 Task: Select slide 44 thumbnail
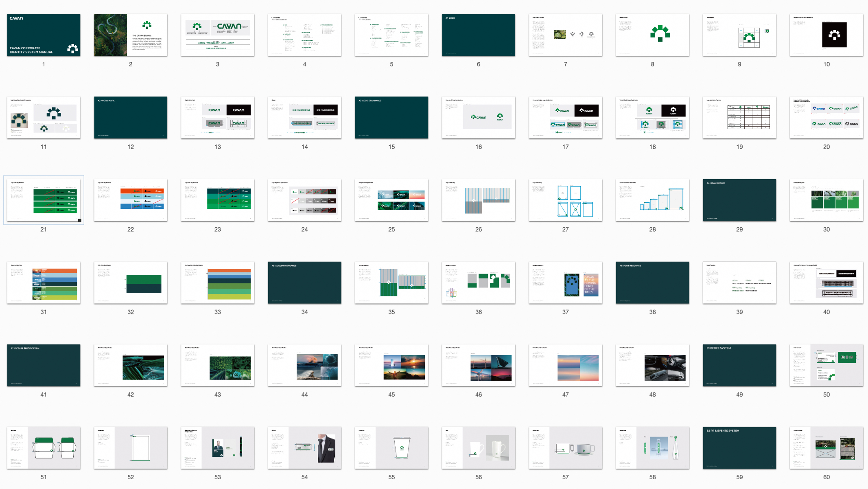(305, 366)
